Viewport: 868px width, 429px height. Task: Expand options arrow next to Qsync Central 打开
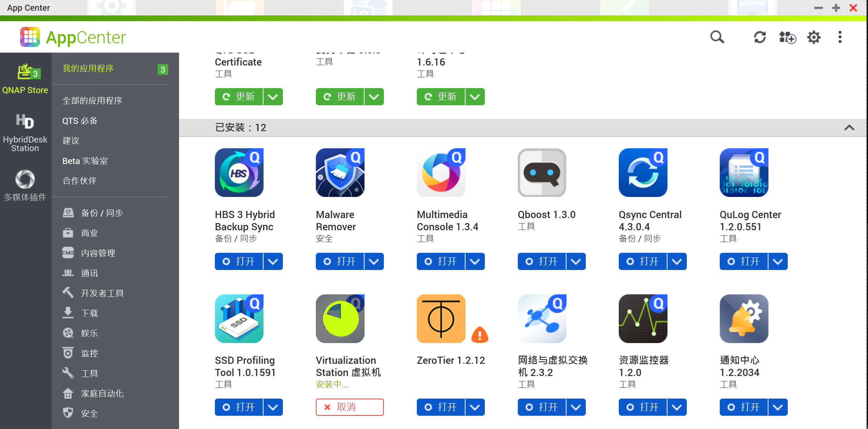pos(677,261)
